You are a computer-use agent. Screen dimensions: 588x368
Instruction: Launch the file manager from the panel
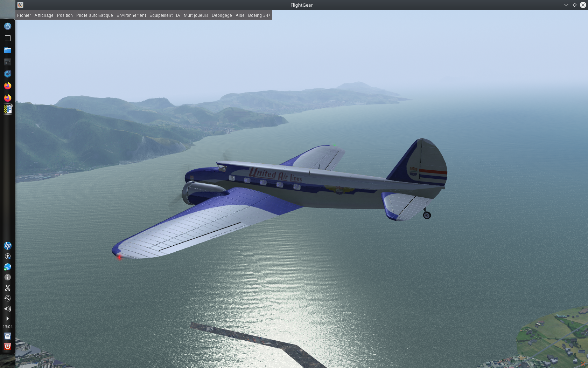[7, 50]
